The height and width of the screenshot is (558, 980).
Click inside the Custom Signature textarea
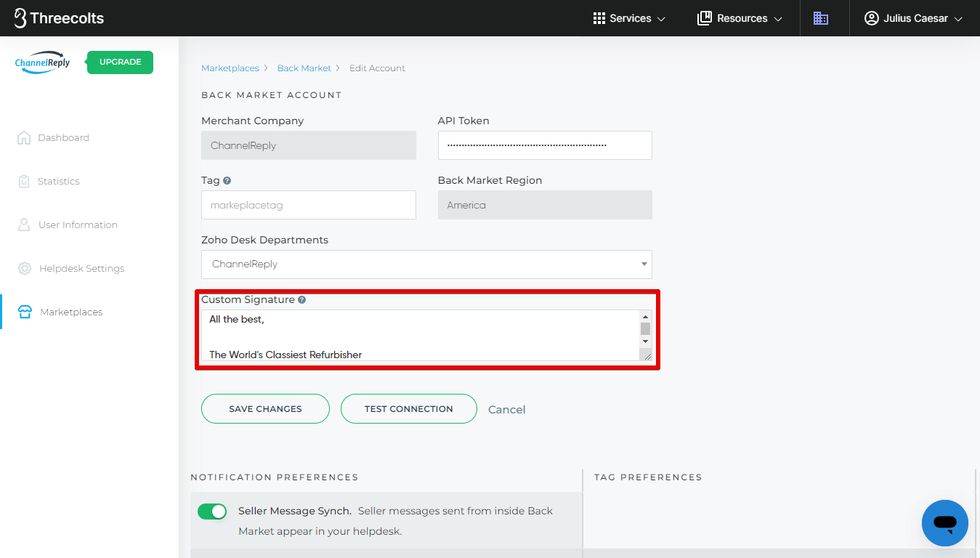[x=420, y=335]
